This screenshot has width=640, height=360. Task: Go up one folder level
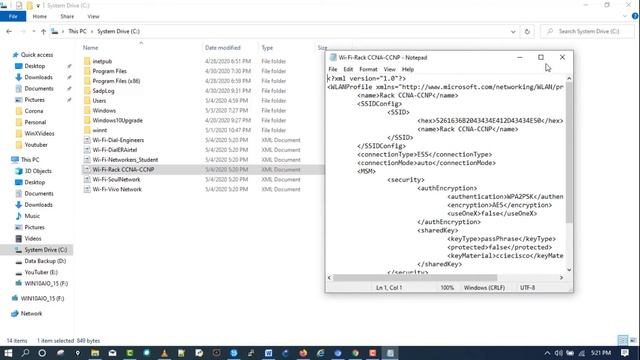[x=43, y=31]
